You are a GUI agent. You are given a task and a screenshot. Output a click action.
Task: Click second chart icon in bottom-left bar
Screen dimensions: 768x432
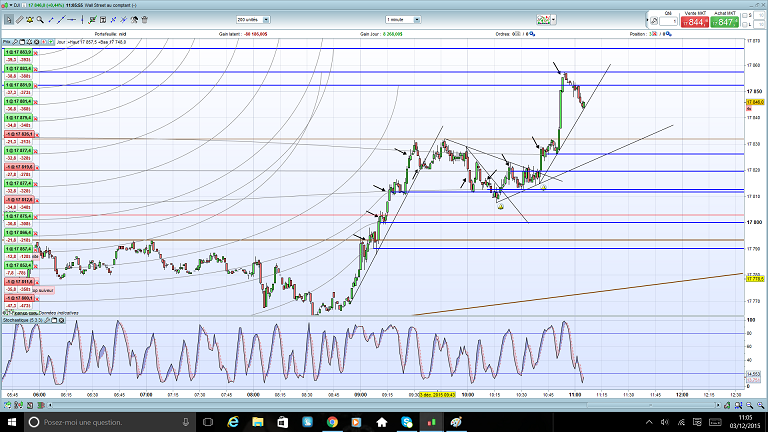[19, 405]
